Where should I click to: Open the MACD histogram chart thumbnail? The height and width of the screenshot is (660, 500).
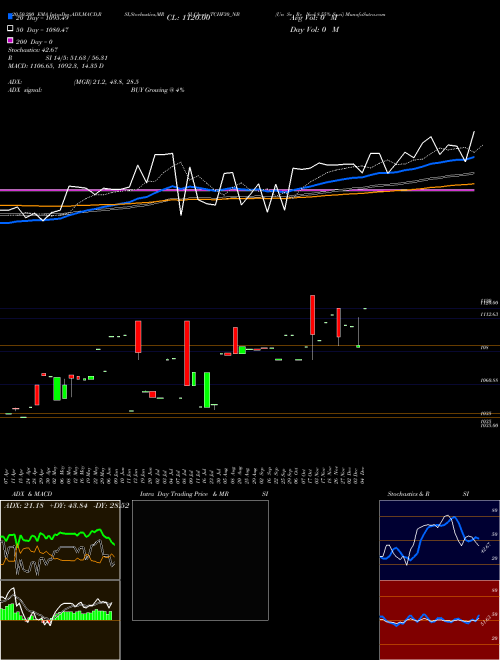[60, 620]
